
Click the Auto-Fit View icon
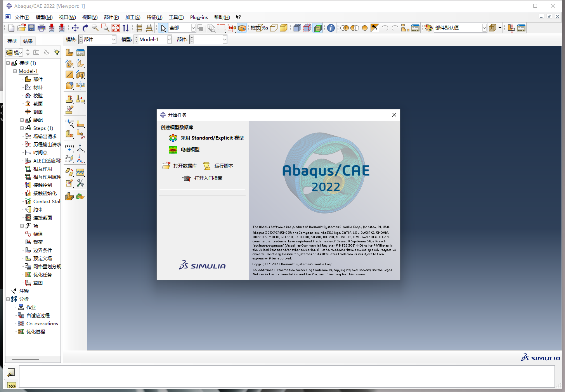(x=115, y=28)
